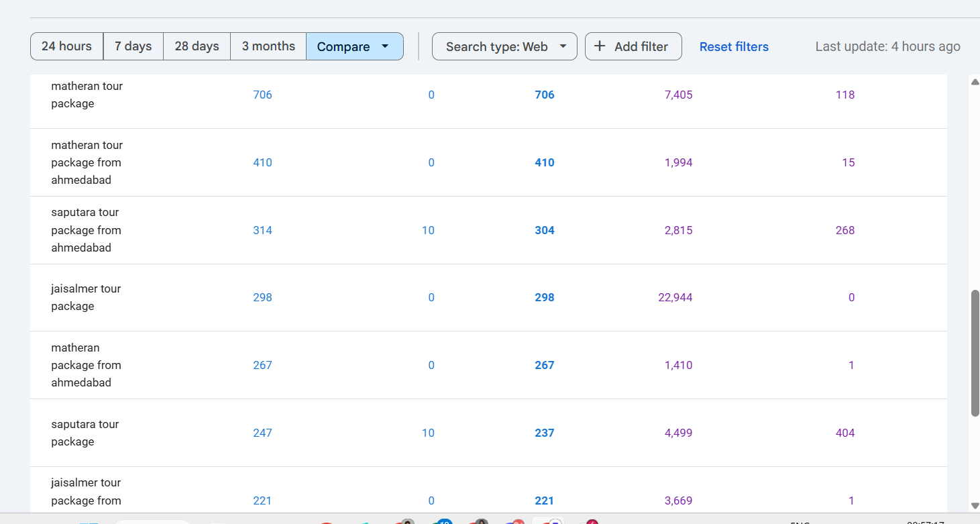Switch to the 7 days range

pos(133,46)
